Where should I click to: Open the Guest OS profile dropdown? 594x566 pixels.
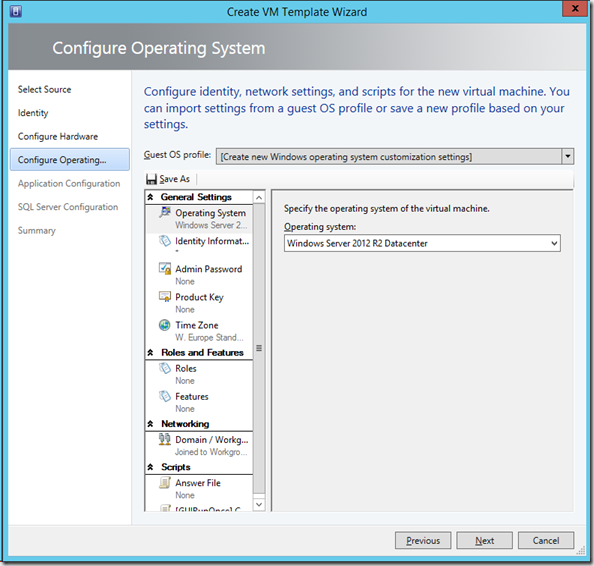567,156
